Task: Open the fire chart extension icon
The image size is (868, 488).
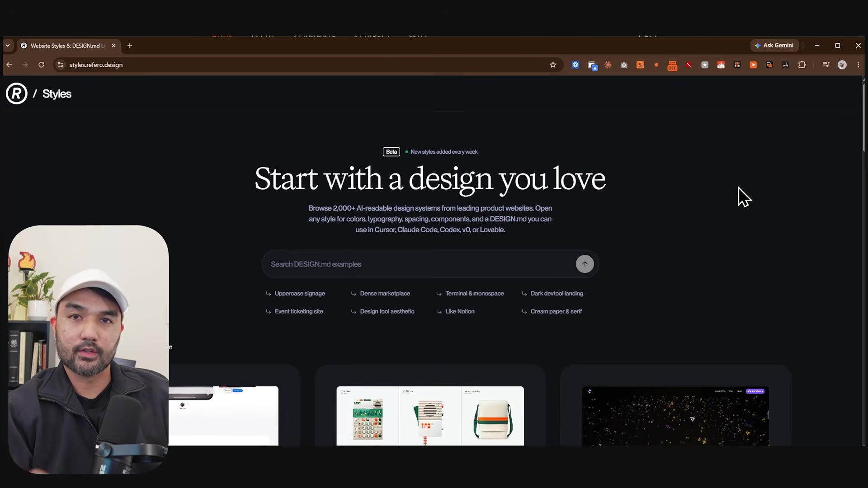Action: (721, 65)
